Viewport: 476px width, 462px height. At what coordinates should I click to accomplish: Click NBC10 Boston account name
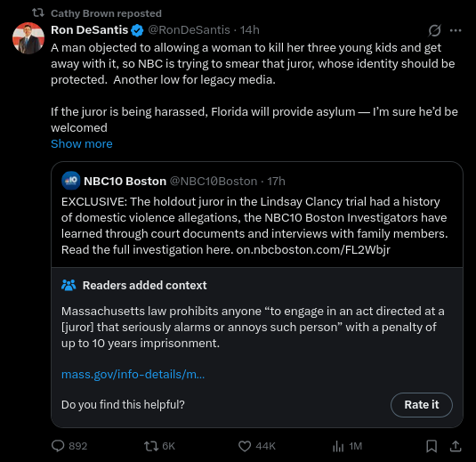[x=125, y=181]
